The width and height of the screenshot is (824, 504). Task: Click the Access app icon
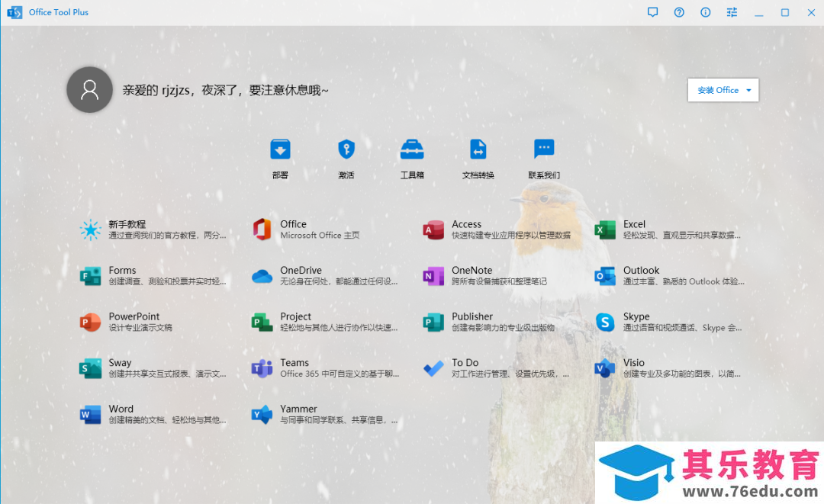tap(433, 230)
